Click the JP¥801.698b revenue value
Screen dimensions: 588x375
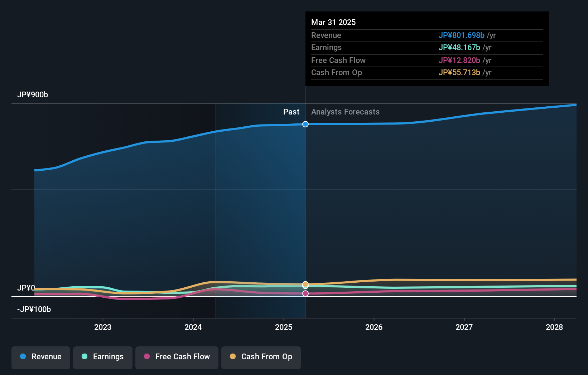tap(462, 35)
